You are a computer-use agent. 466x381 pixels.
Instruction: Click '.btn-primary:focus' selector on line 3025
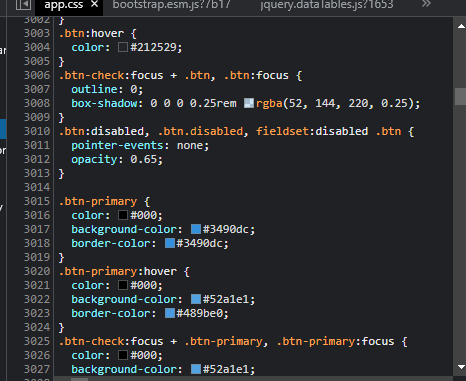(x=335, y=341)
